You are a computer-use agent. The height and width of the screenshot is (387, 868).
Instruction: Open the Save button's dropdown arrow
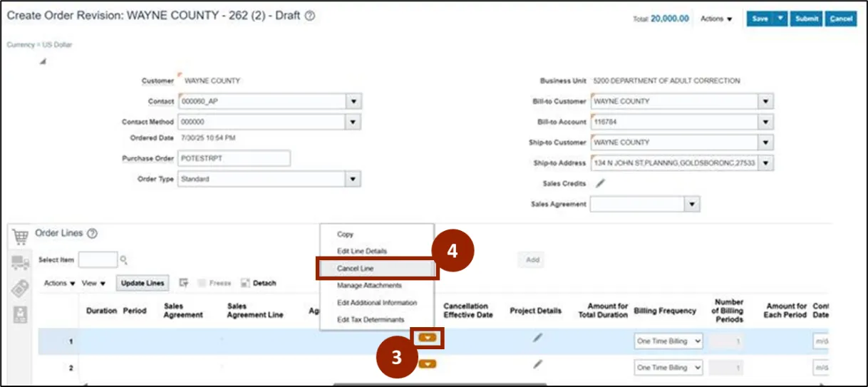coord(781,19)
